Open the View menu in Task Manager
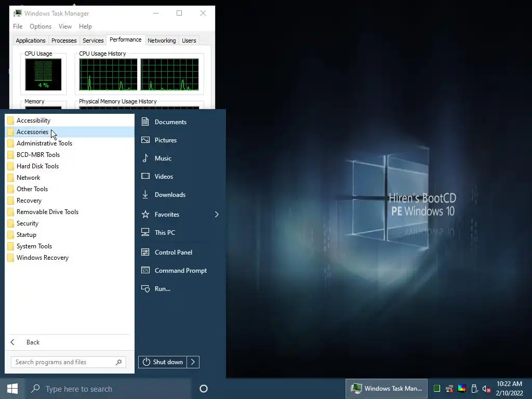 click(65, 26)
